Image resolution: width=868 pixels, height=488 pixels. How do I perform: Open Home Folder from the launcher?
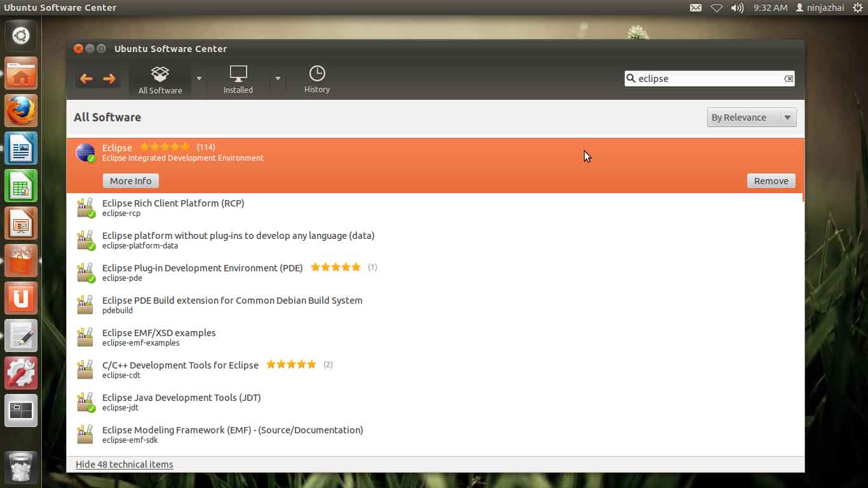point(21,73)
